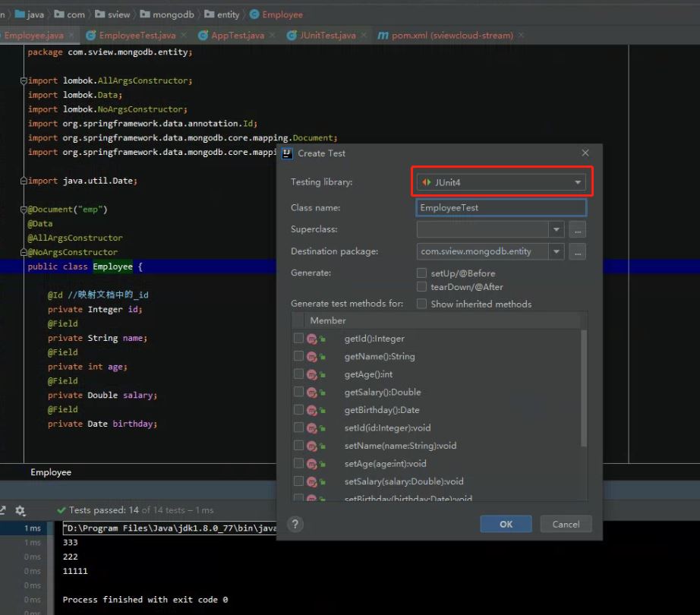
Task: Enable the setUp/@Before checkbox
Action: coord(421,273)
